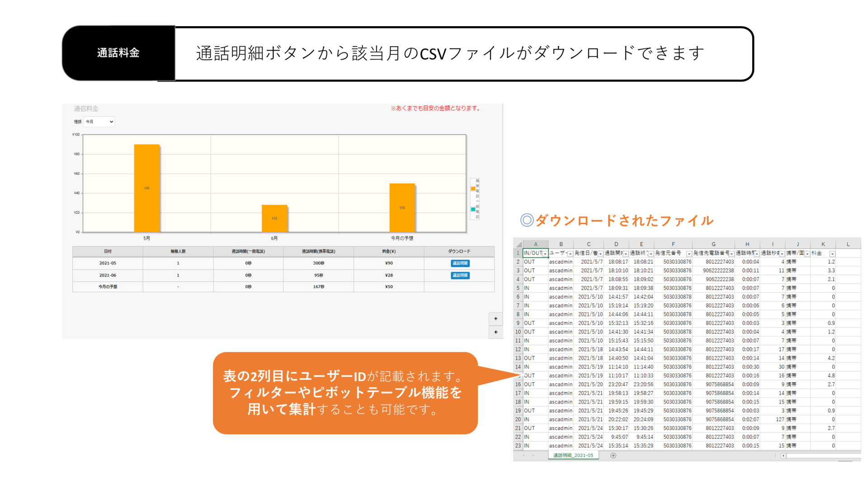Click cell B2 showing ascadmin

click(x=561, y=262)
